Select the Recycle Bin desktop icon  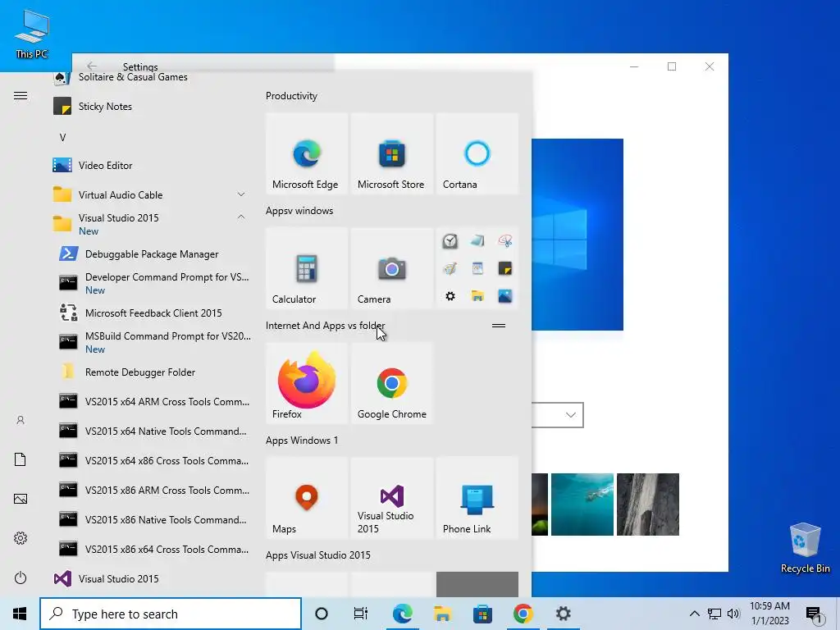(x=806, y=547)
